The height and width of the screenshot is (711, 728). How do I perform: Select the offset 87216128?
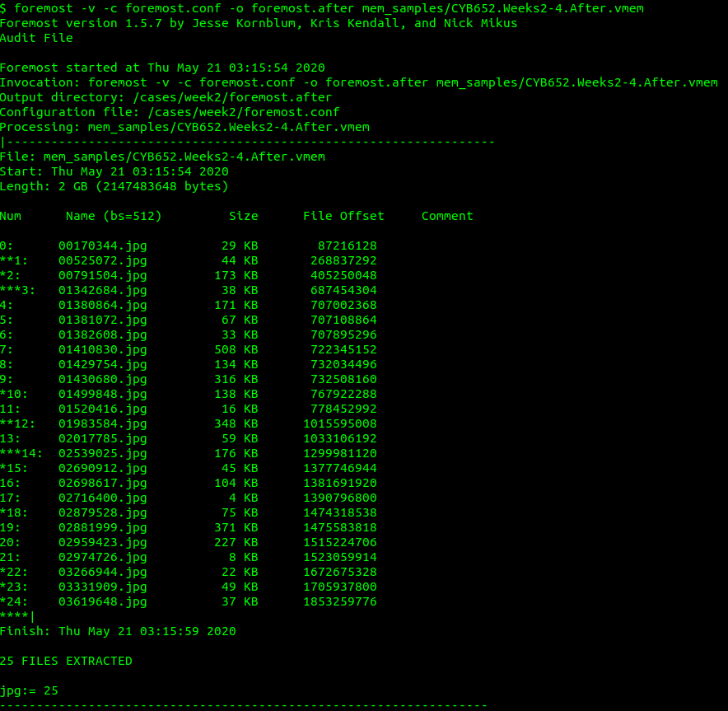[346, 246]
